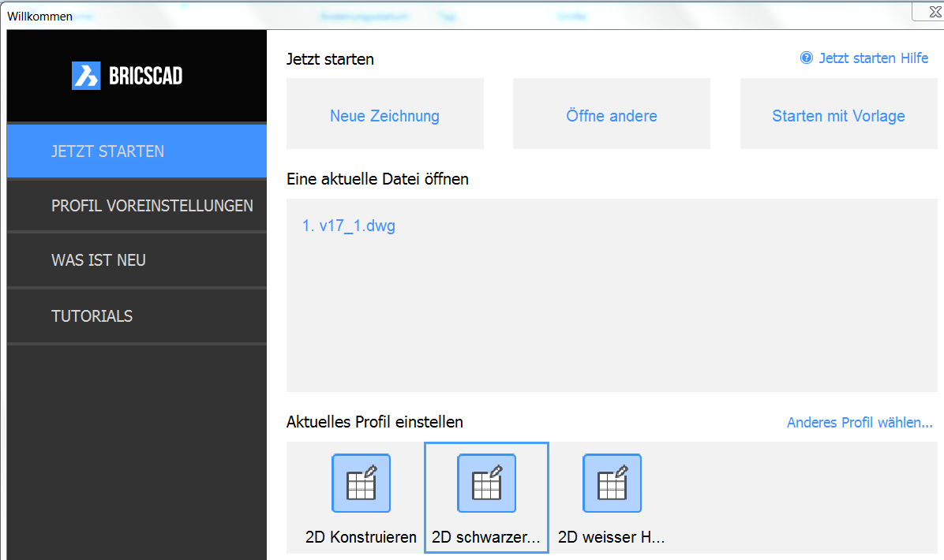Open the Jetzt starten Hilfe link
944x560 pixels.
coord(874,58)
